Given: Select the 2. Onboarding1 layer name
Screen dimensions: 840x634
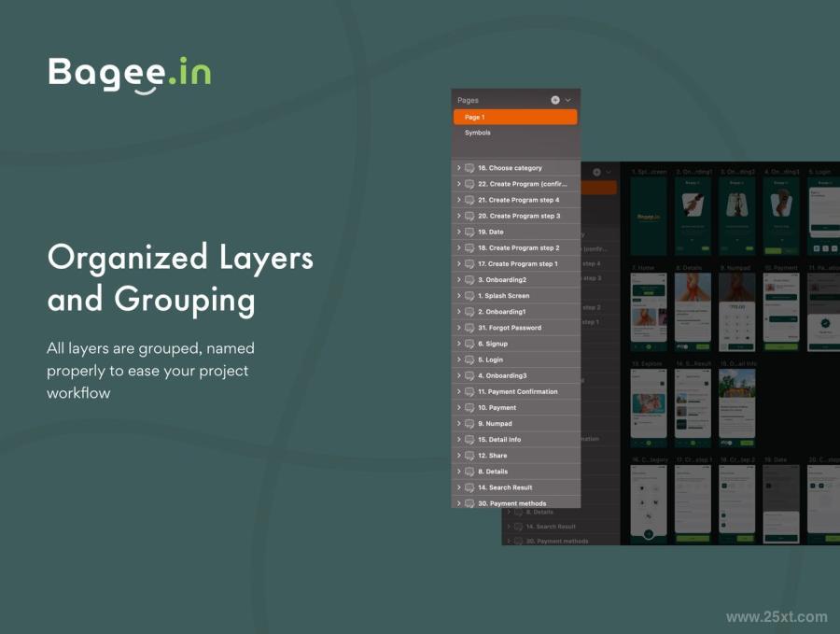Looking at the screenshot, I should pyautogui.click(x=501, y=311).
